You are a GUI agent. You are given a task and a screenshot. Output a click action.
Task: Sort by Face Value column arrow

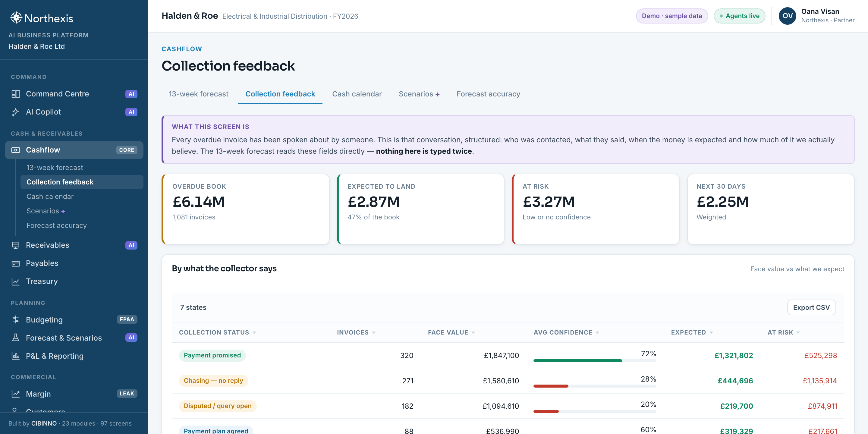coord(473,332)
